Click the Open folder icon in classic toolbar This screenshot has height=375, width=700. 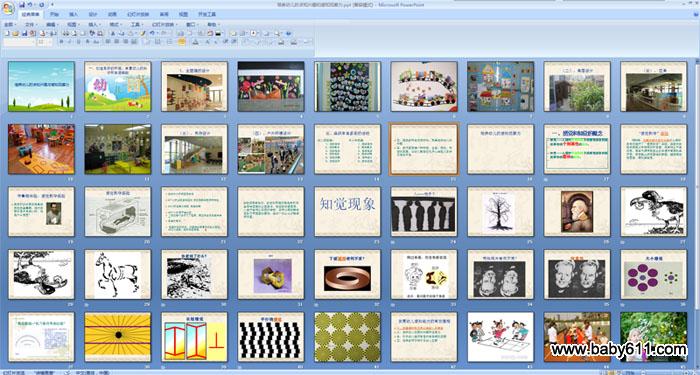15,33
